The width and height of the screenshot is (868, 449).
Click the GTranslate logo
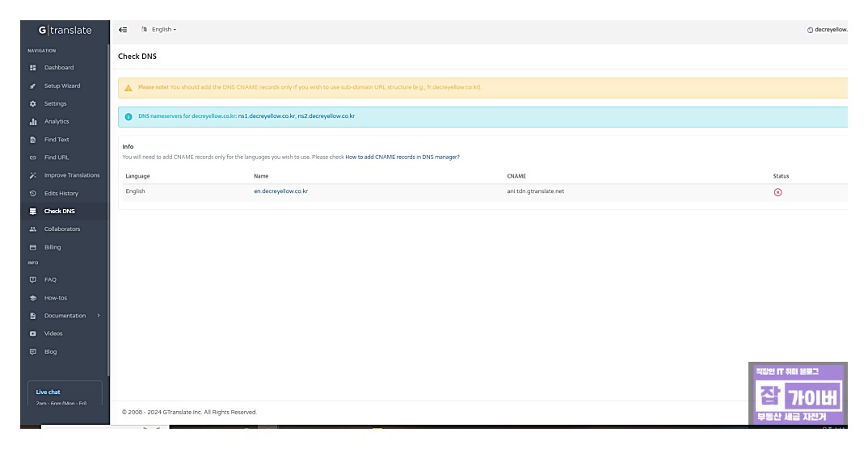(65, 31)
